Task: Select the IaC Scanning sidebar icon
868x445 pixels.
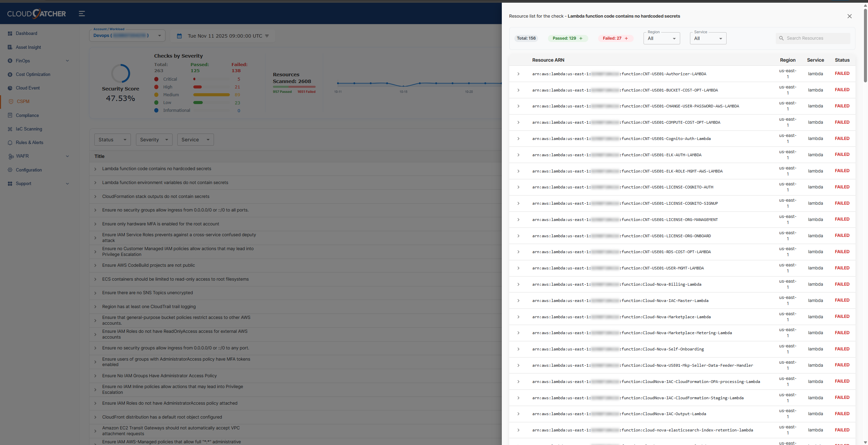Action: click(10, 129)
